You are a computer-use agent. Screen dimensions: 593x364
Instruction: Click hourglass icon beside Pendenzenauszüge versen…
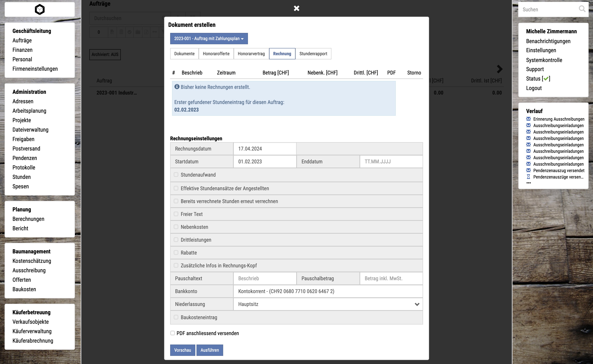point(528,177)
